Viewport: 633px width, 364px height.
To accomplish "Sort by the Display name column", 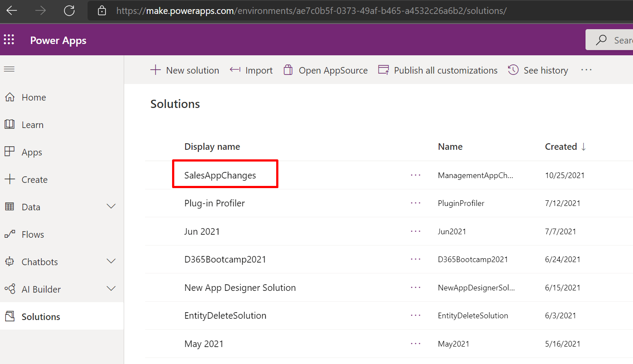I will pyautogui.click(x=212, y=147).
